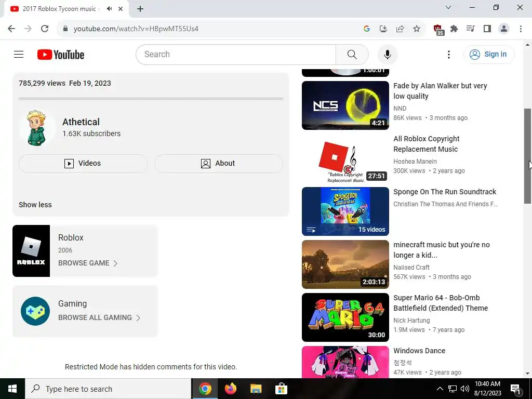Viewport: 532px width, 399px height.
Task: Open the tab search chevron
Action: (x=448, y=7)
